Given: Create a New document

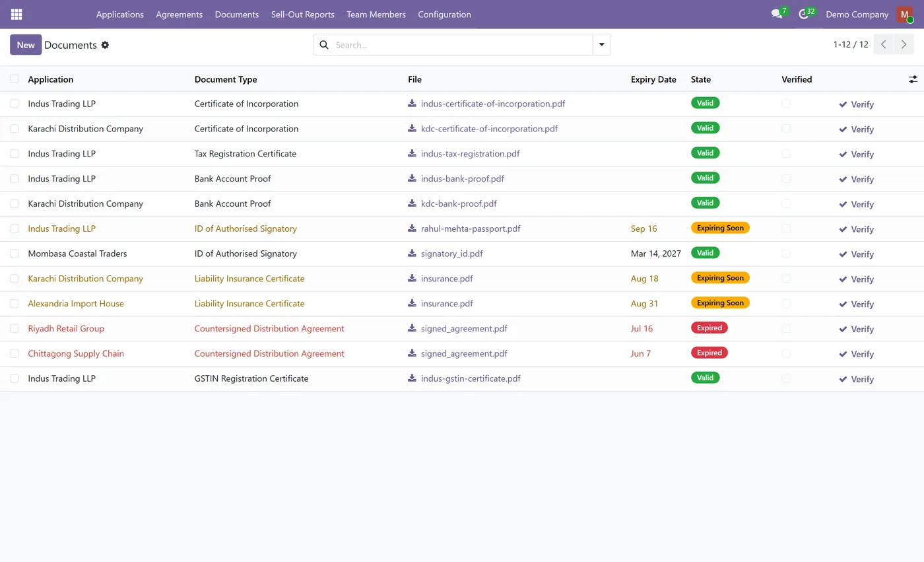Looking at the screenshot, I should pos(26,45).
